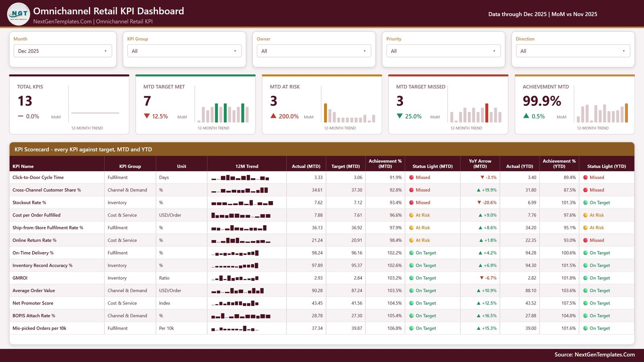Open the Owner filter dropdown
Viewport: 644px width, 362px height.
[x=314, y=51]
